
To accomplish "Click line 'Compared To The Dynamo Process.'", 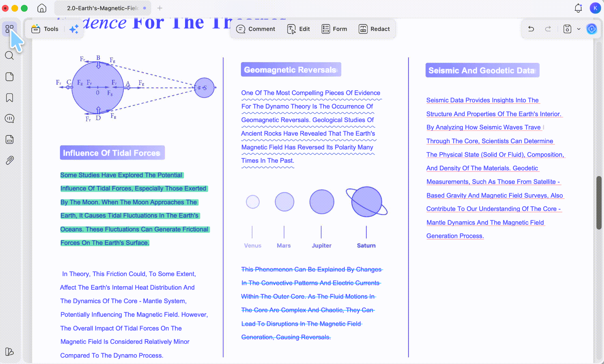I will pyautogui.click(x=112, y=356).
